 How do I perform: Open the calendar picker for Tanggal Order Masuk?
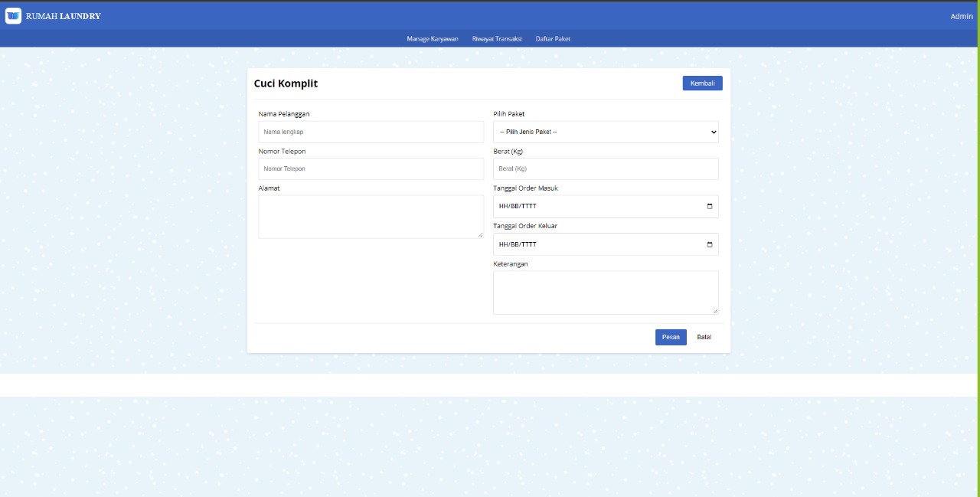(709, 205)
